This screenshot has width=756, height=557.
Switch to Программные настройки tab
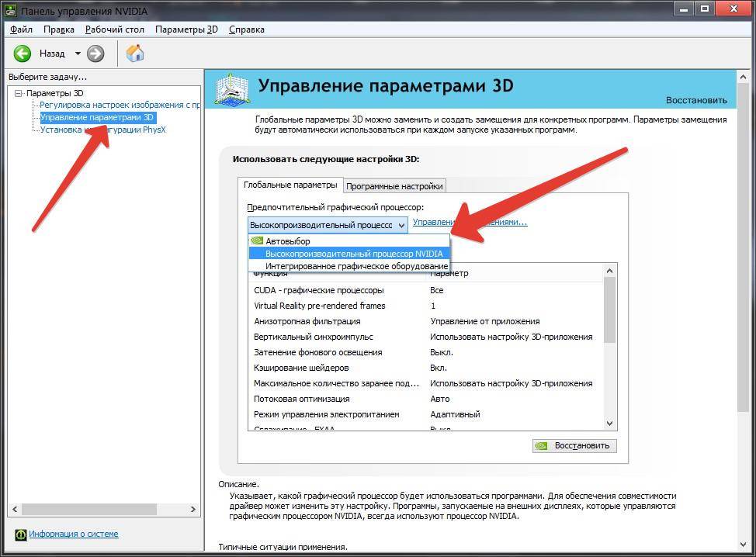394,186
